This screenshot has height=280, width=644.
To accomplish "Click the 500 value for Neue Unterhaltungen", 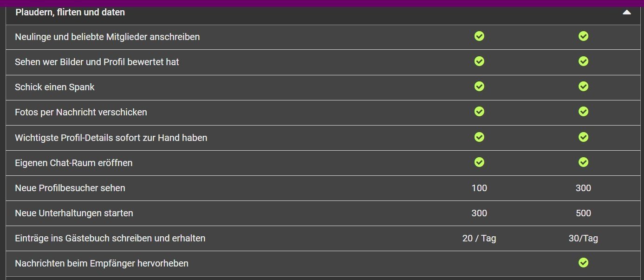I will (583, 213).
